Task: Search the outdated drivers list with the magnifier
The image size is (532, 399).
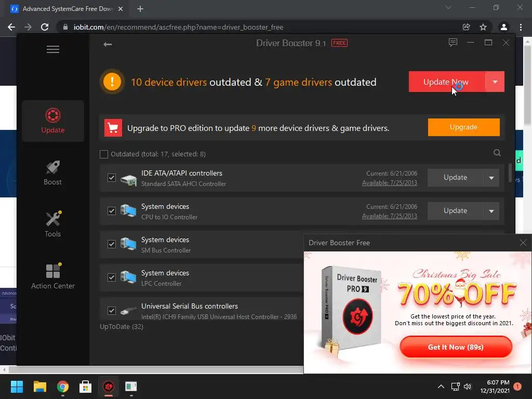Action: tap(497, 153)
